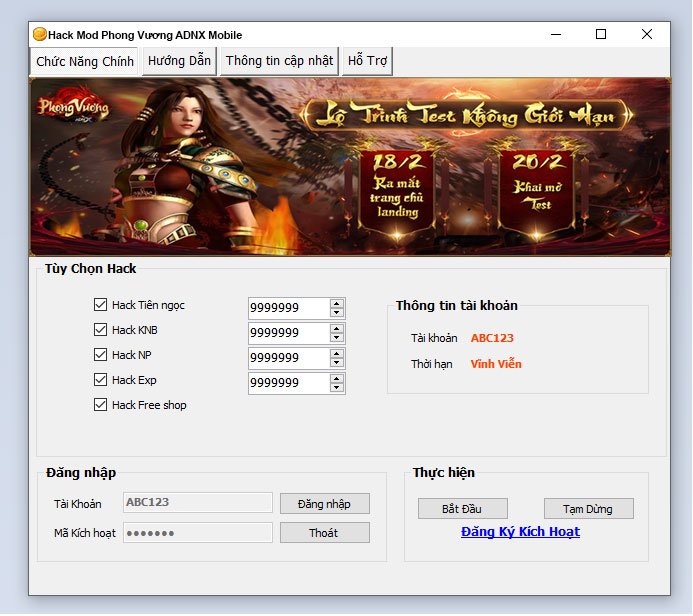The image size is (693, 616).
Task: Click the Hack Exp value field
Action: point(289,384)
